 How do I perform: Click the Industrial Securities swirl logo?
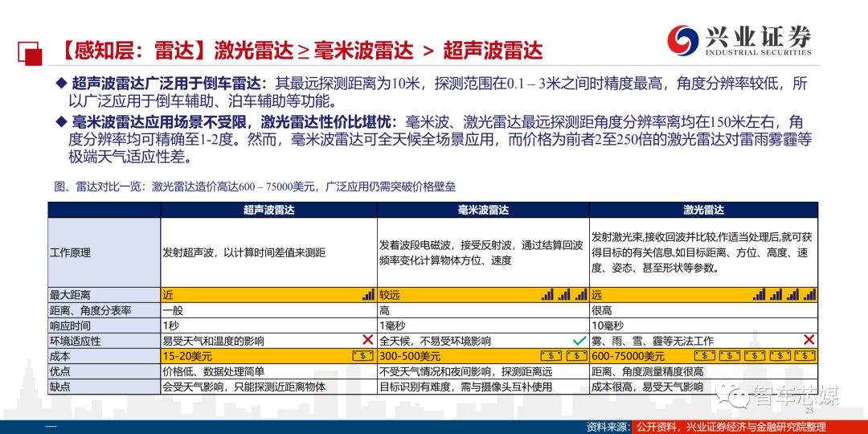[682, 39]
